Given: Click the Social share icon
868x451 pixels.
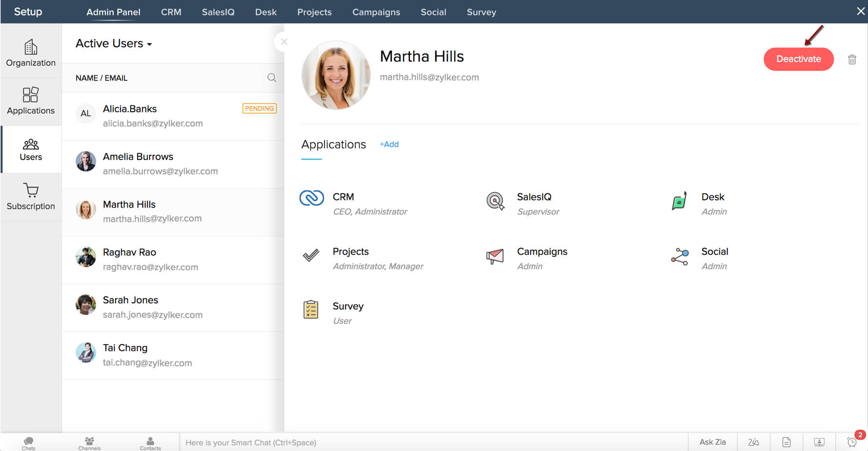Looking at the screenshot, I should pos(680,256).
